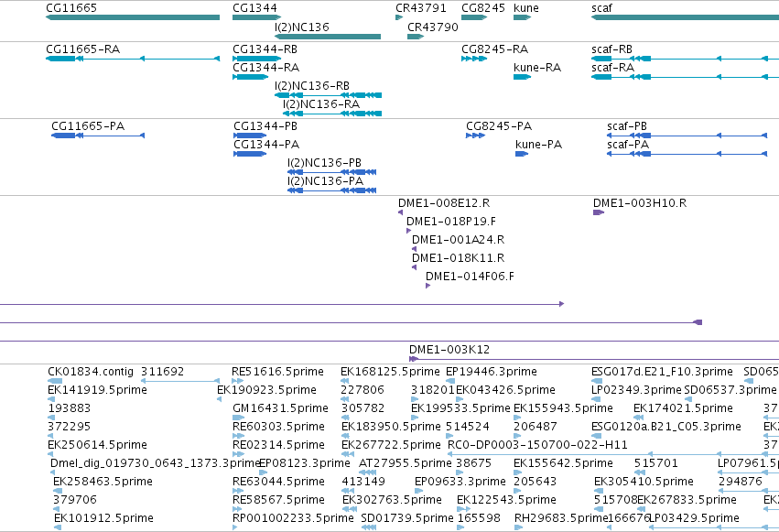Click the EK155943.5prime EST label
Screen dimensions: 779x532
pos(563,408)
